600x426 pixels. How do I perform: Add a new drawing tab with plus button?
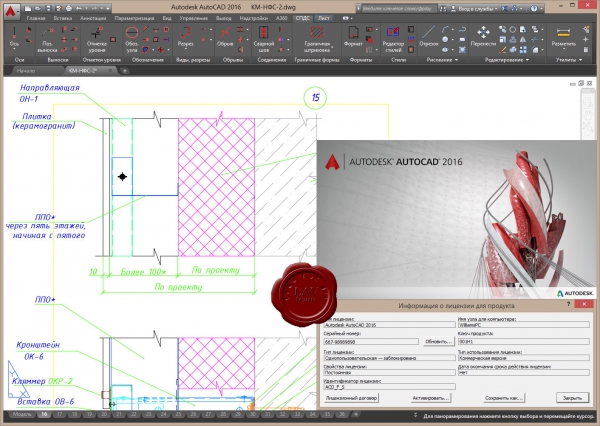[x=124, y=70]
